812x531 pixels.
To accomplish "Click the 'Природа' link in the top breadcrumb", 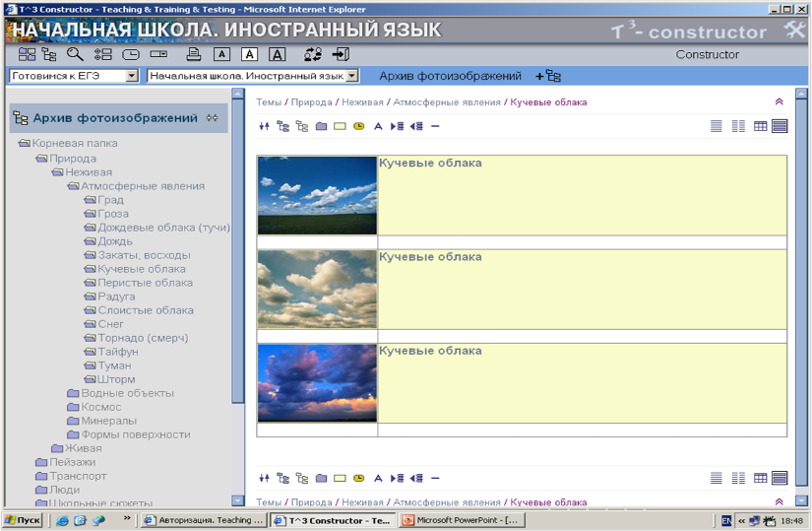I will pyautogui.click(x=311, y=102).
